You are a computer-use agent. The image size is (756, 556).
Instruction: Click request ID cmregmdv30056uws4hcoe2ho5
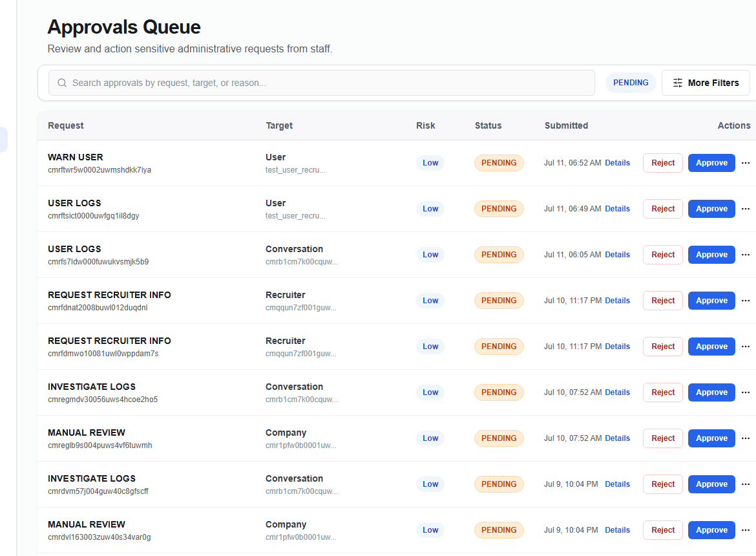(103, 400)
